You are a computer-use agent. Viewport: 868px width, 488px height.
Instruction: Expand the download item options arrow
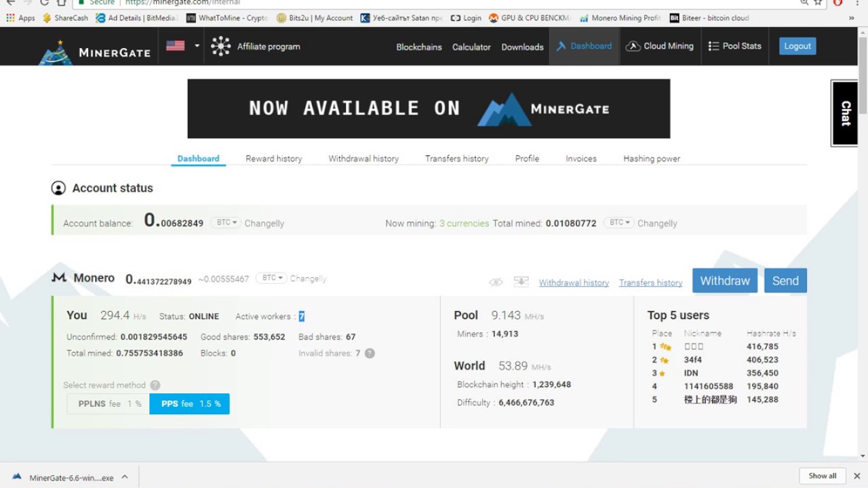[125, 476]
